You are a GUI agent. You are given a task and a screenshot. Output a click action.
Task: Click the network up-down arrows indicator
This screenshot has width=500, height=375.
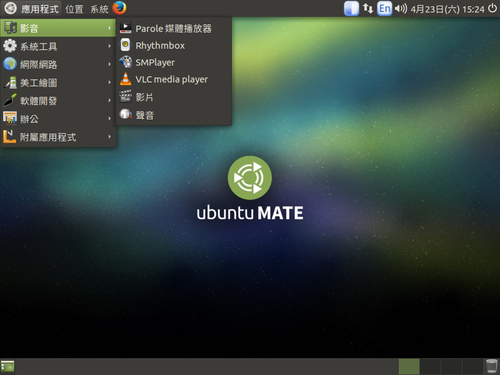point(368,8)
